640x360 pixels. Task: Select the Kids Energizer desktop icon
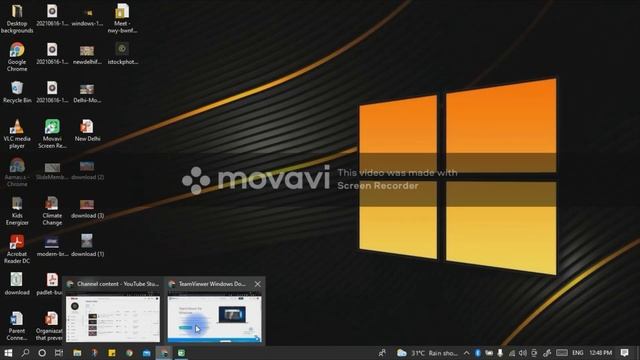click(17, 210)
